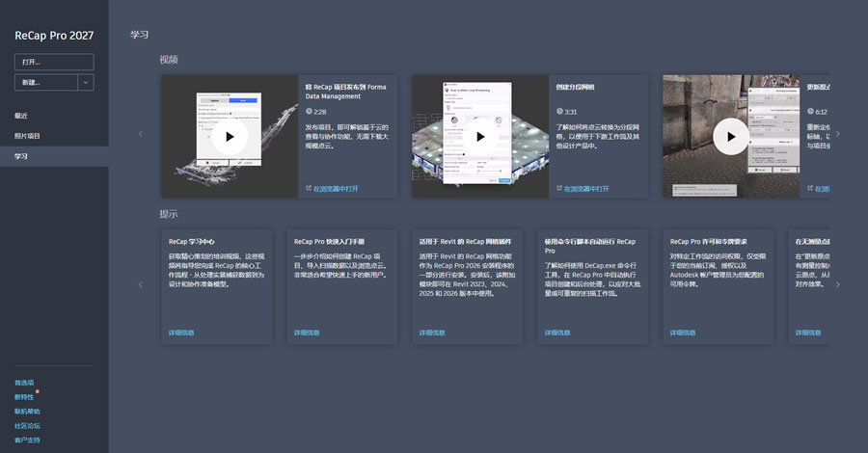Play the 创建分段网格 video
The height and width of the screenshot is (453, 868).
coord(480,137)
